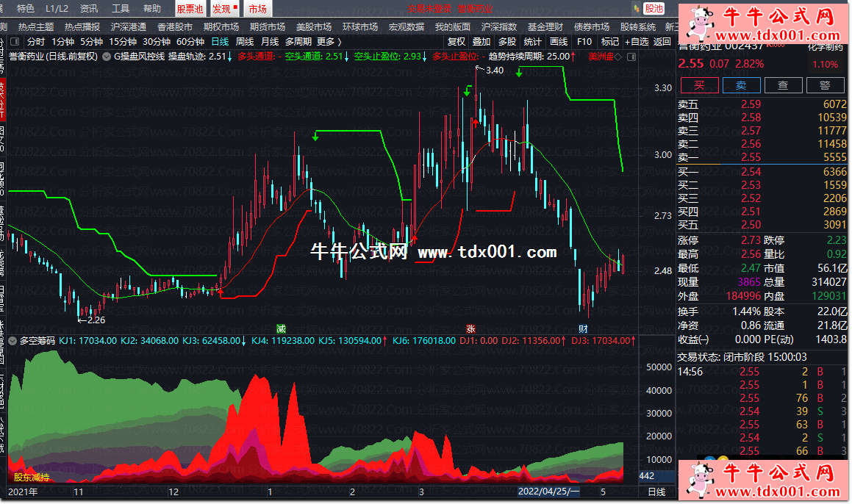Open the 更多 periods dropdown

click(329, 41)
